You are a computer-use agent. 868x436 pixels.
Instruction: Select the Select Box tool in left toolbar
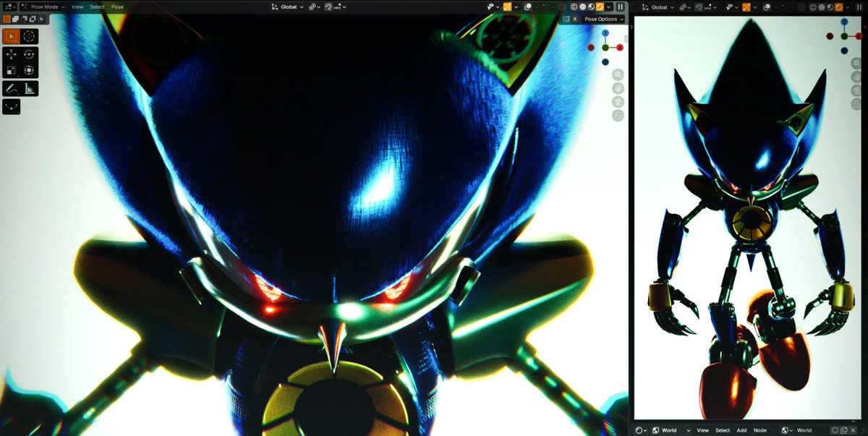tap(12, 36)
